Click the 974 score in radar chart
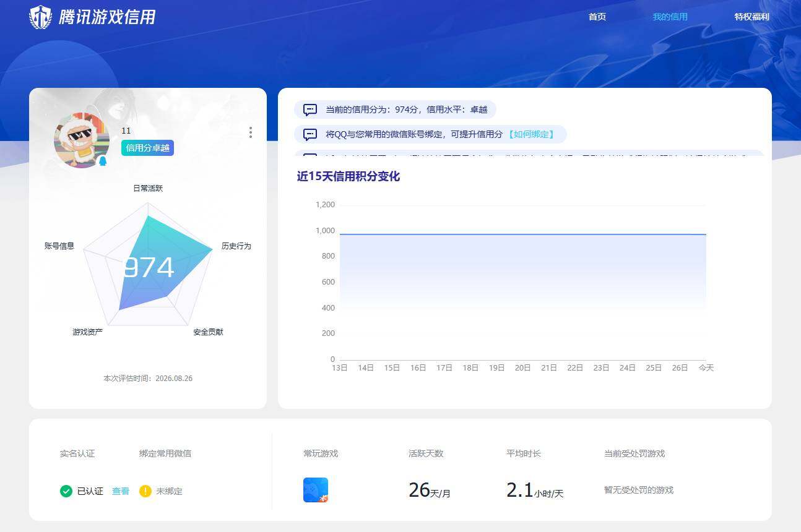 [148, 268]
